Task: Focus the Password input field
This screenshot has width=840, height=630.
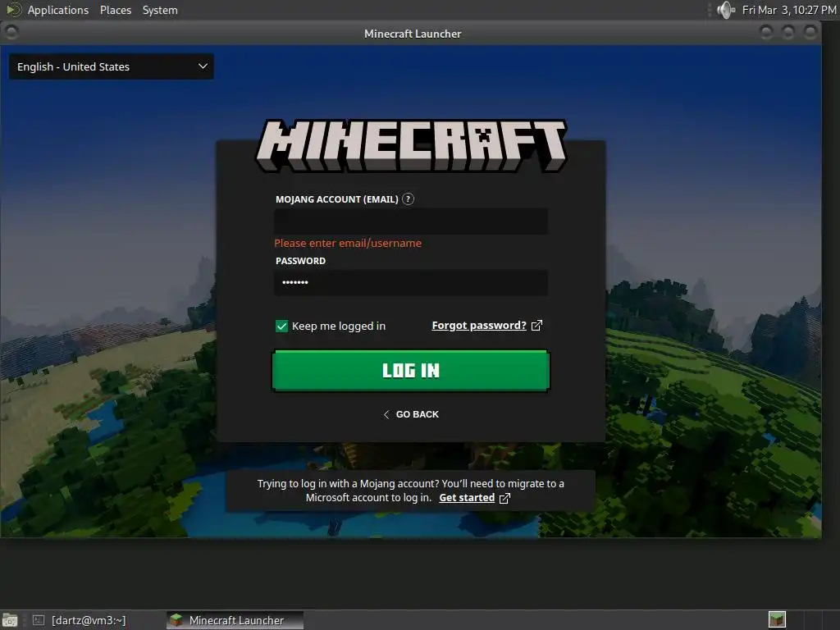Action: (x=411, y=282)
